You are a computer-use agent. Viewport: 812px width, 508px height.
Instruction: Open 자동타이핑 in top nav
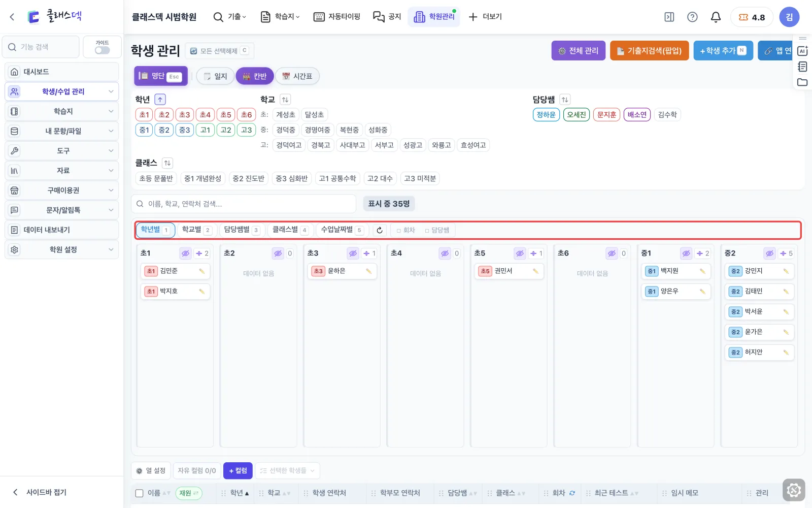336,17
